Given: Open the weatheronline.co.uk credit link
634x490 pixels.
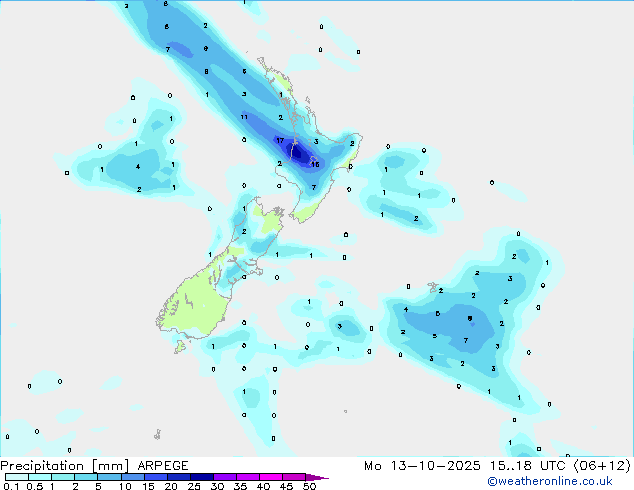Looking at the screenshot, I should [550, 481].
